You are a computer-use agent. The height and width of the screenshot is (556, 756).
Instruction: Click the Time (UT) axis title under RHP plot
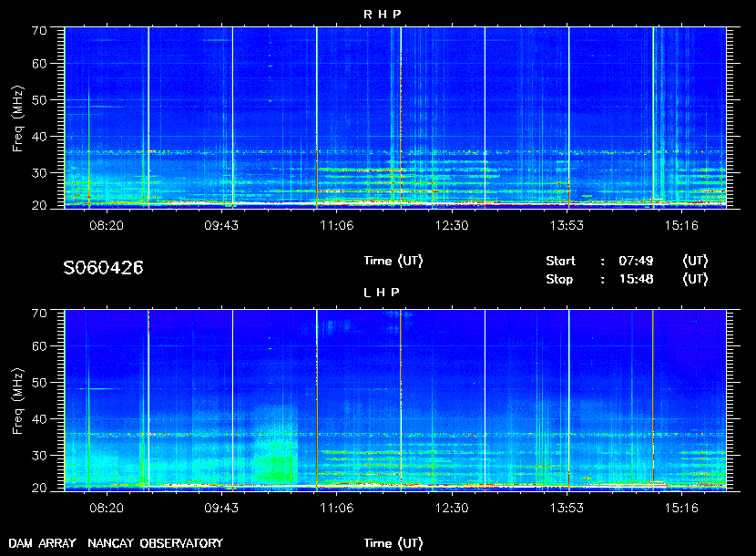coord(393,261)
